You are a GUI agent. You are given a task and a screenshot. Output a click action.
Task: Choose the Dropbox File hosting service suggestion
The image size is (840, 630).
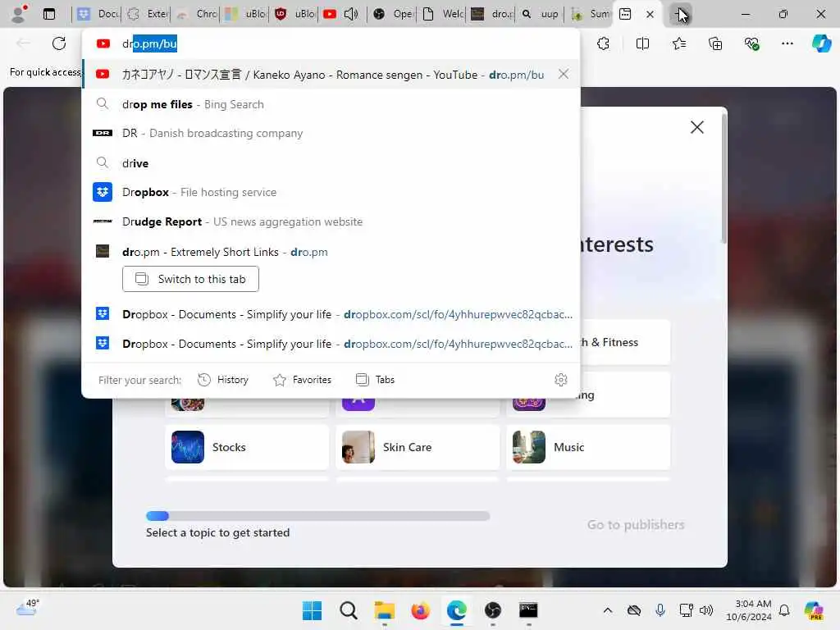(x=331, y=192)
